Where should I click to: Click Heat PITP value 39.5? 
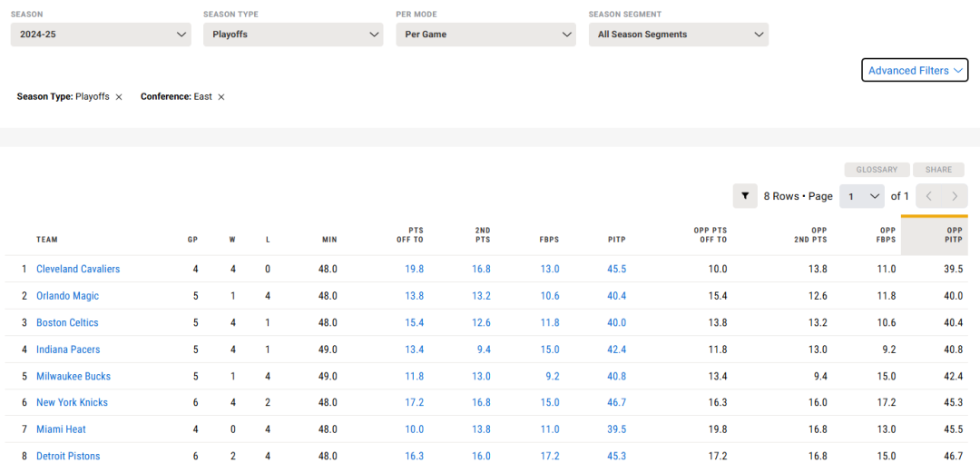[x=616, y=429]
